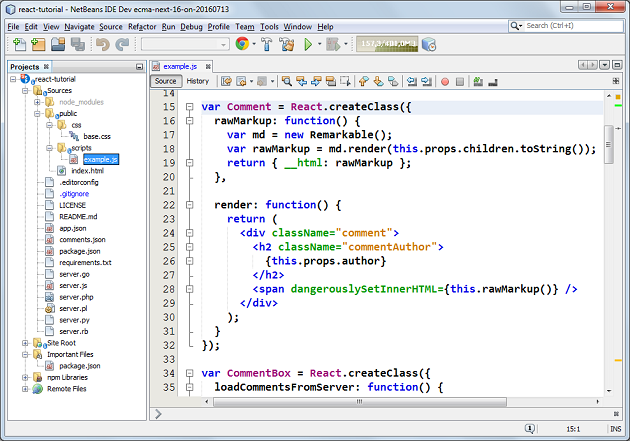Open index.html in the project tree
Image resolution: width=630 pixels, height=441 pixels.
[x=87, y=170]
